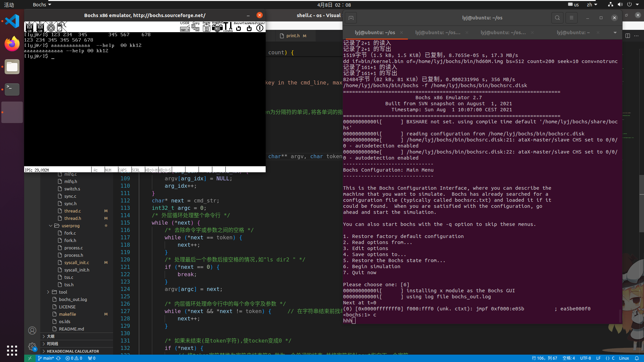The width and height of the screenshot is (644, 362).
Task: Click the CD-ROM drive icon in Bochs
Action: click(x=51, y=27)
